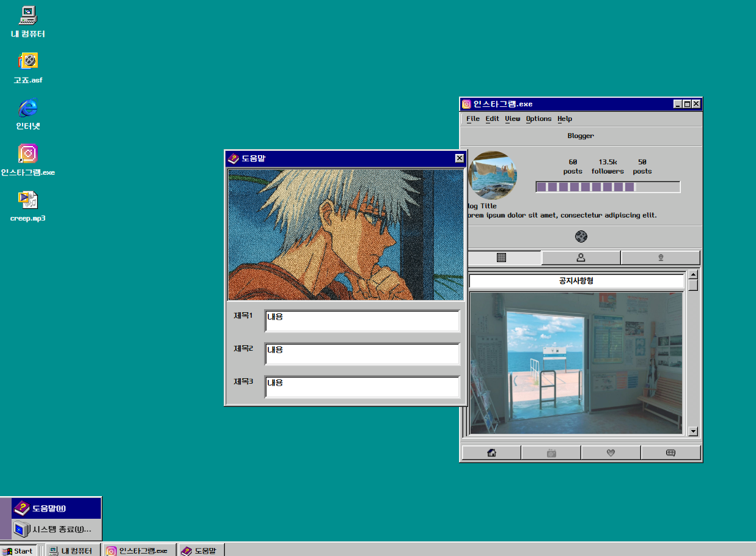Click the feed scrollbar thumb
Screen dimensions: 756x556
coord(693,285)
